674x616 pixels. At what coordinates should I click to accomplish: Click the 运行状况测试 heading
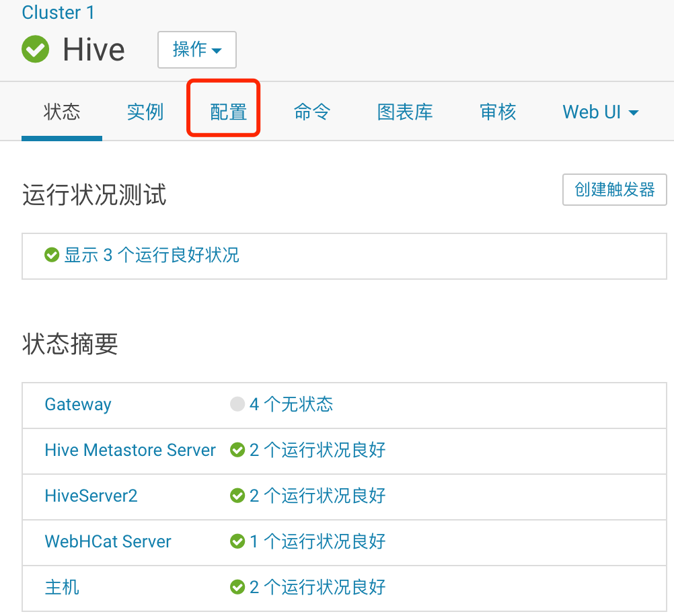94,195
